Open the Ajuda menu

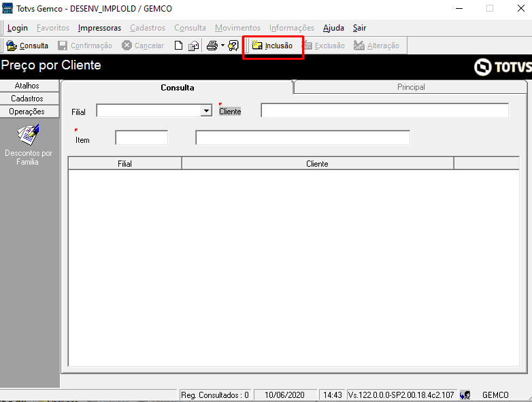333,28
